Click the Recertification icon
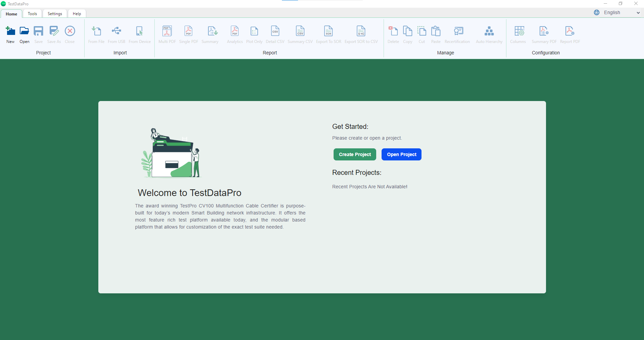Viewport: 644px width, 340px height. [458, 31]
